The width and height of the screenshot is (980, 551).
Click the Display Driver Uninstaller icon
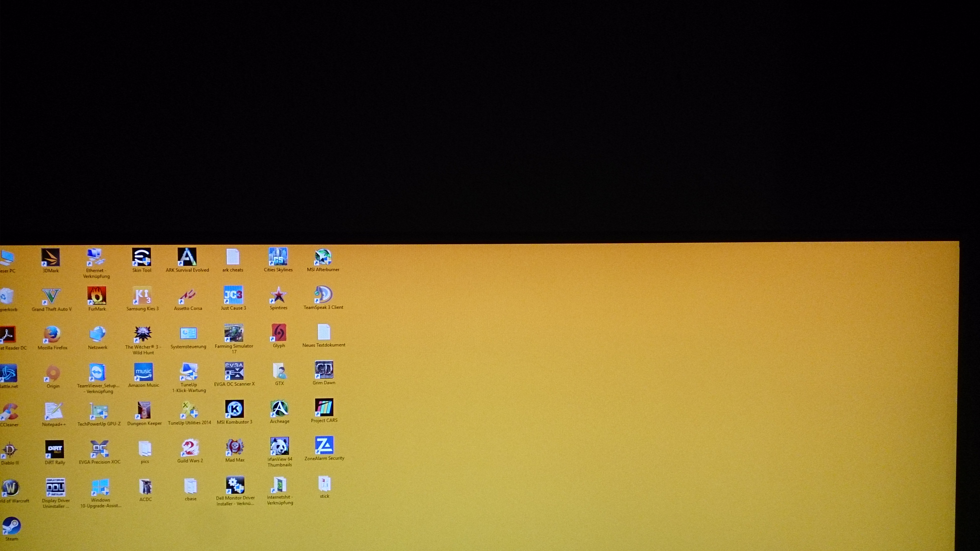click(55, 487)
